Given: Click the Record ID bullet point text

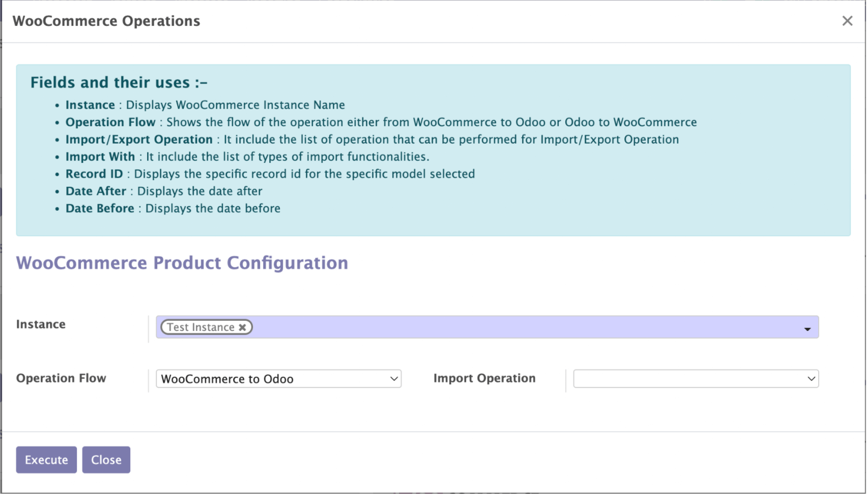Looking at the screenshot, I should click(x=270, y=174).
